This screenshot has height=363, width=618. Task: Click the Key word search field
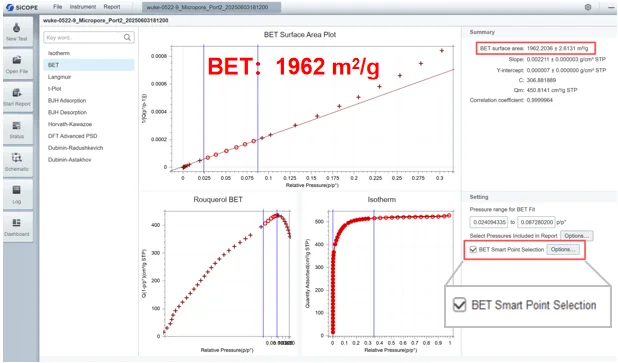[x=83, y=37]
